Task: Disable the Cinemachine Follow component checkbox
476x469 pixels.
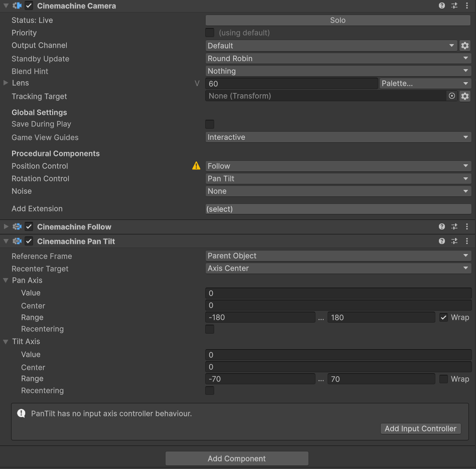Action: pyautogui.click(x=29, y=226)
